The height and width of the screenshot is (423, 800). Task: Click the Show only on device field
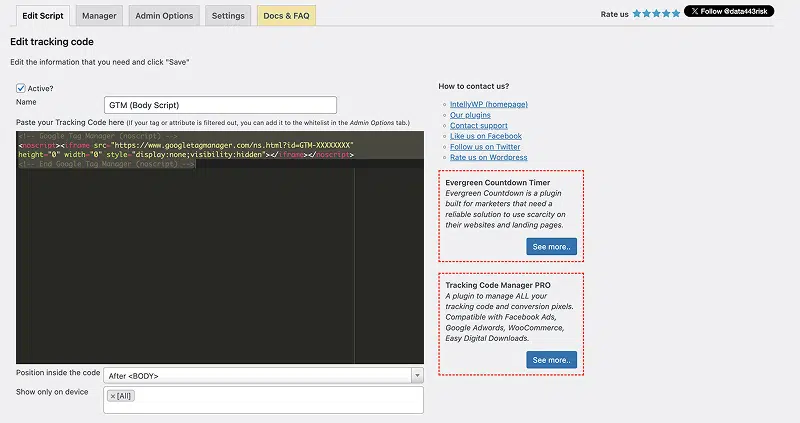click(263, 400)
